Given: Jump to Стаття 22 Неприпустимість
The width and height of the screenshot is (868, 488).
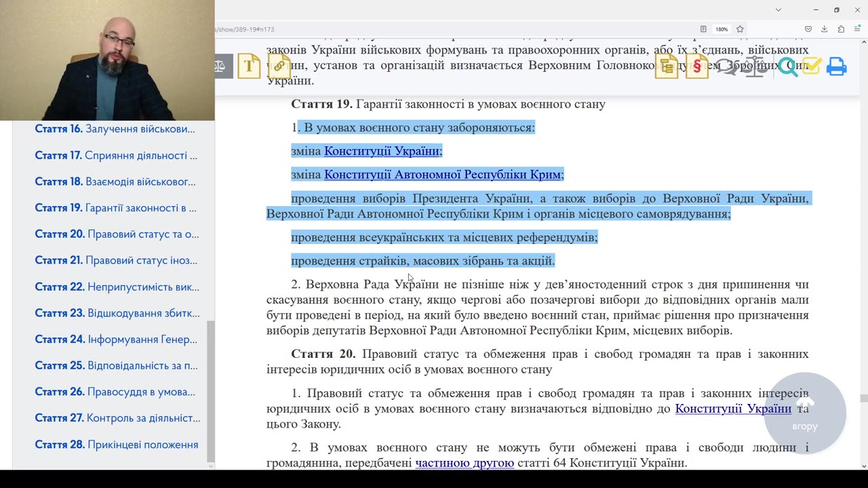Looking at the screenshot, I should 117,287.
